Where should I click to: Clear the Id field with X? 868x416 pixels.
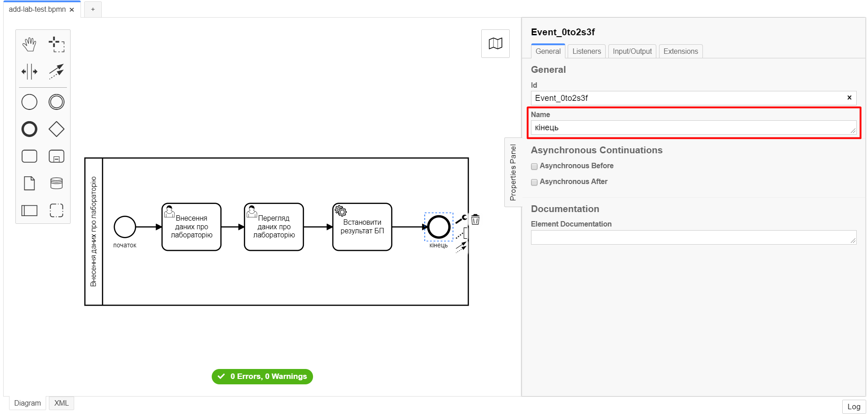coord(849,98)
